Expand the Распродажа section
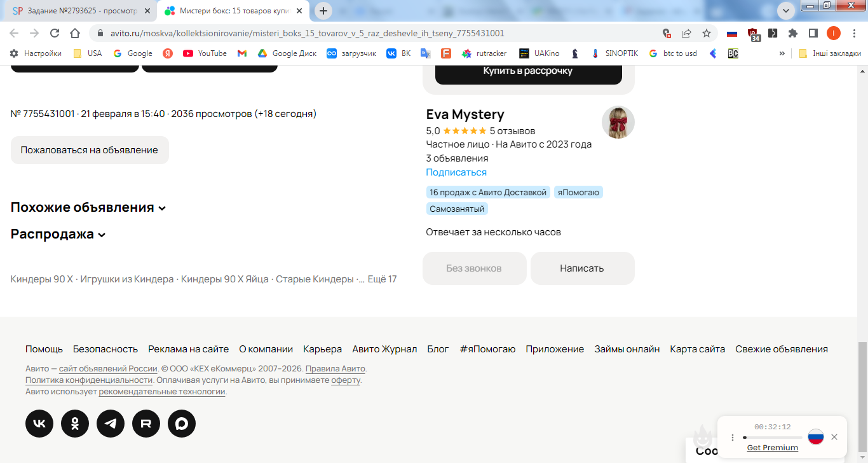This screenshot has width=868, height=463. click(x=58, y=234)
